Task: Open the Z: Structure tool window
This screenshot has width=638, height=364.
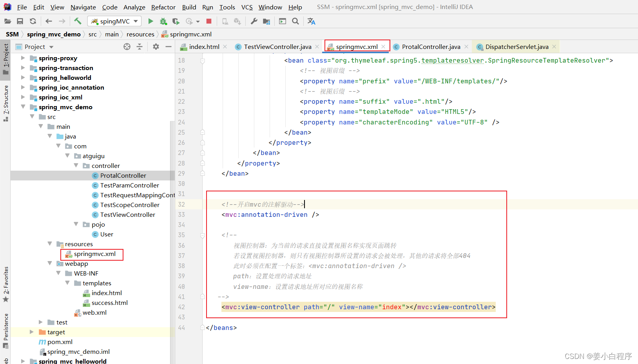Action: (5, 103)
